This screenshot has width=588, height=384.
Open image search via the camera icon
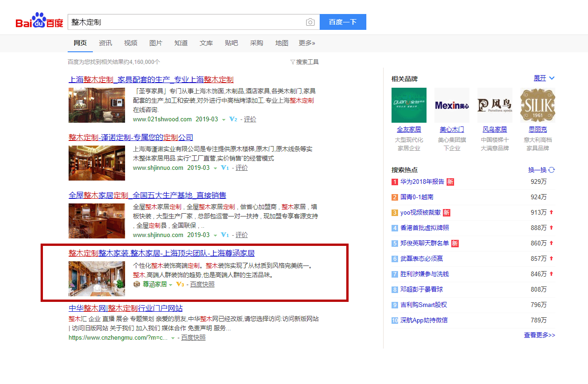pyautogui.click(x=310, y=22)
